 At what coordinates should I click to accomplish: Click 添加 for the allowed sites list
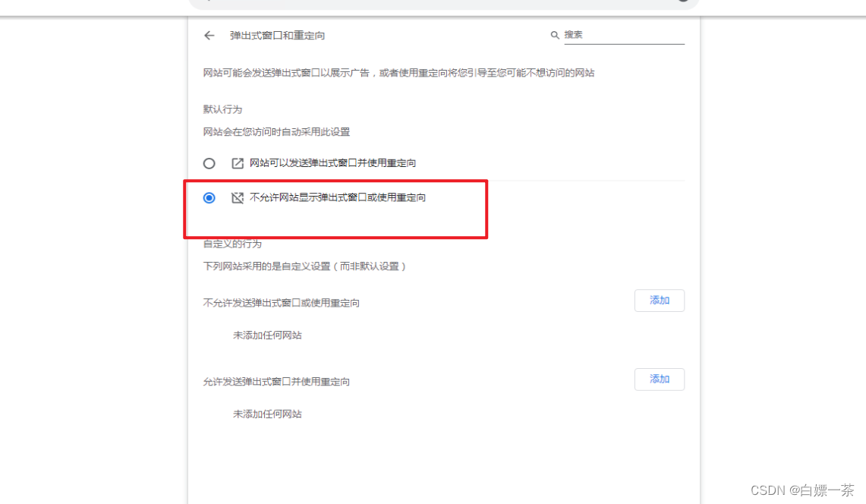pyautogui.click(x=660, y=380)
